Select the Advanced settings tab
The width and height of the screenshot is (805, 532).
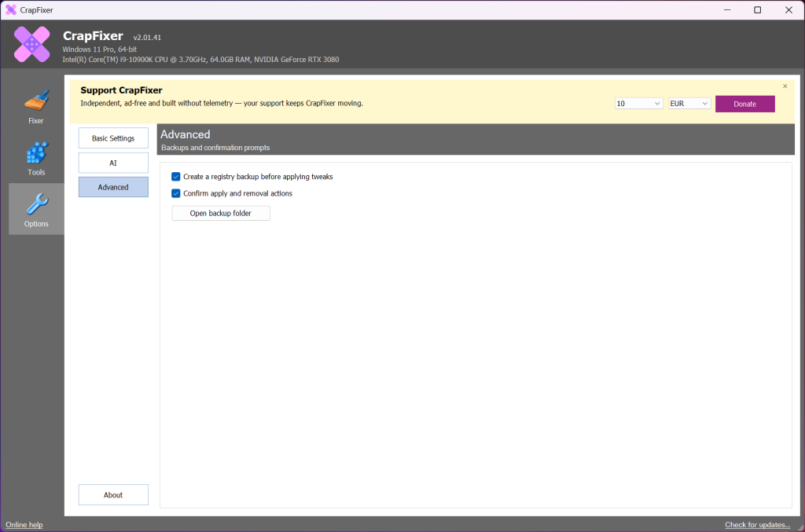click(113, 187)
